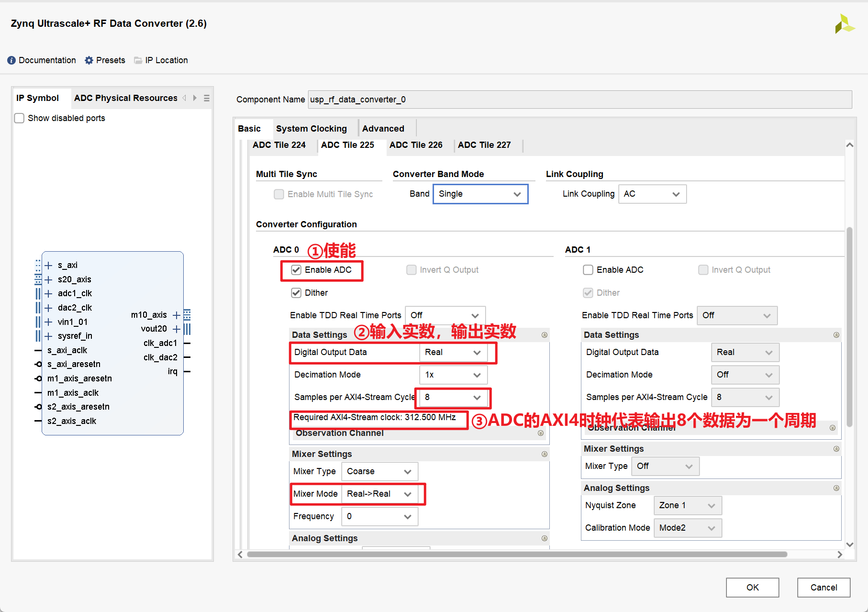The width and height of the screenshot is (868, 612).
Task: Open ADC 1 Decimation Mode dropdown
Action: click(746, 375)
